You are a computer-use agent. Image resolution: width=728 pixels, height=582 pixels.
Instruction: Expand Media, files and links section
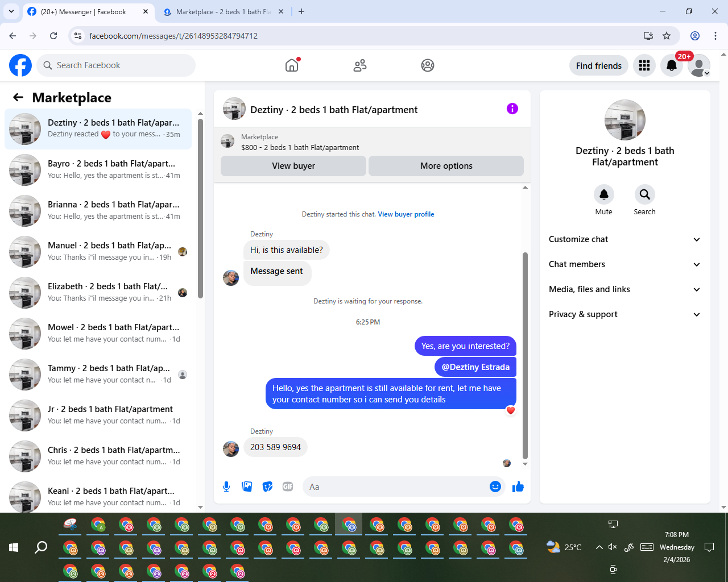coord(625,289)
